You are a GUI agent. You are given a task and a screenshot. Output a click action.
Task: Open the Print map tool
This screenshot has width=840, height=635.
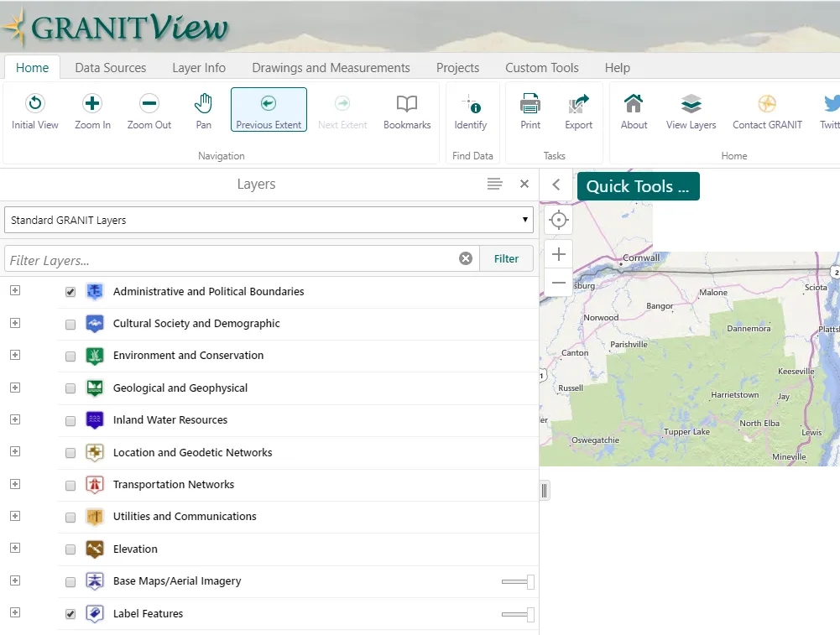click(530, 111)
